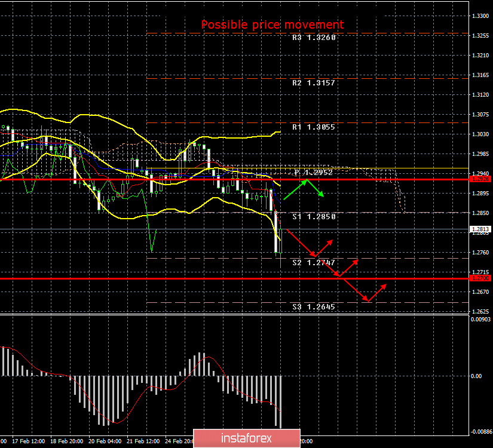Image resolution: width=493 pixels, height=448 pixels.
Task: Select the current price tag 1.2813
Action: click(480, 229)
